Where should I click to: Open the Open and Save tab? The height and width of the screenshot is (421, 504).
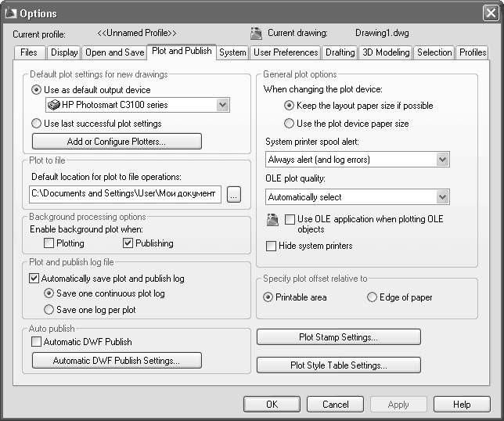point(114,52)
